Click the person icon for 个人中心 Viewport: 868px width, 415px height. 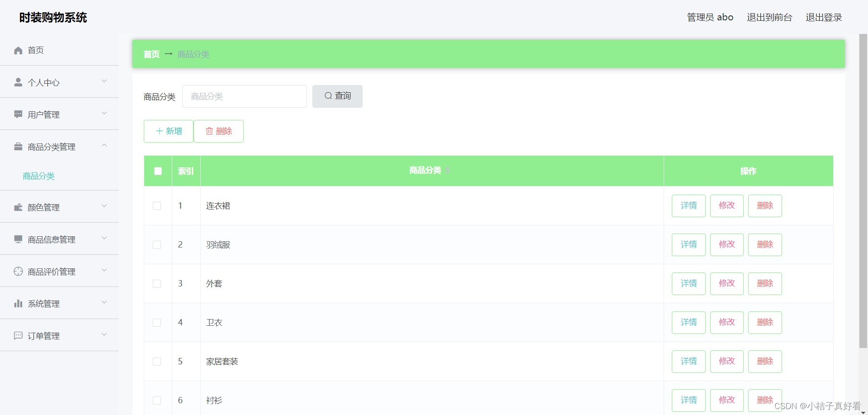pyautogui.click(x=18, y=82)
